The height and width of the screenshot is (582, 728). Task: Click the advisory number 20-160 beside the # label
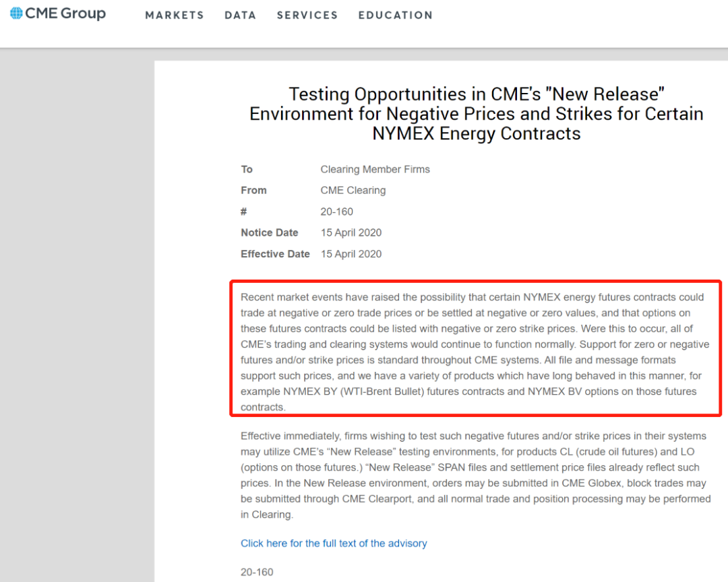336,212
